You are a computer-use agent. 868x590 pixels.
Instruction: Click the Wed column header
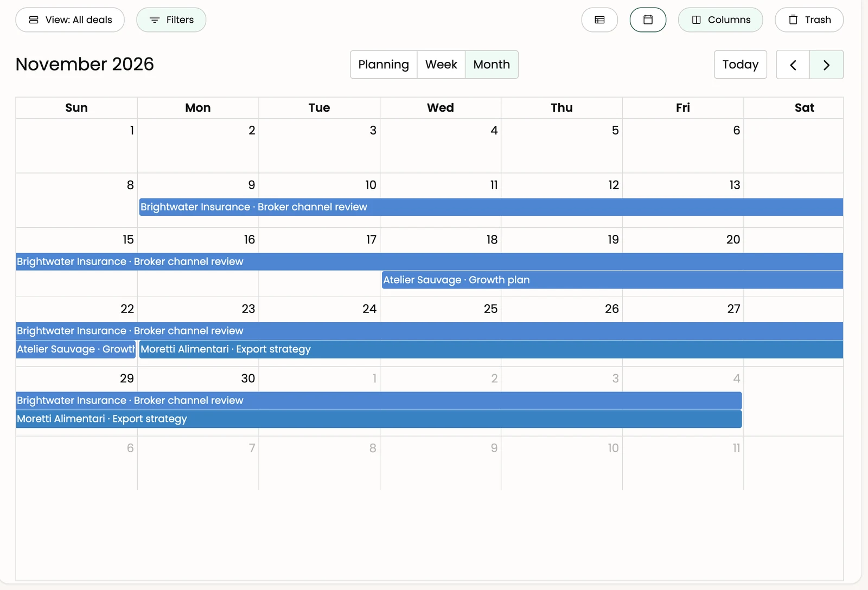pos(441,108)
